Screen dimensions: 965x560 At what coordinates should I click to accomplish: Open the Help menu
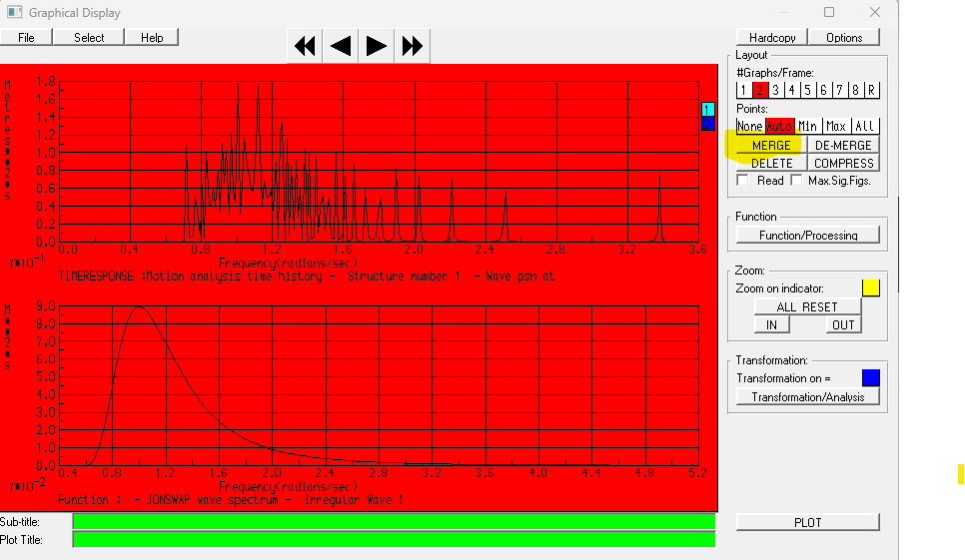point(152,38)
